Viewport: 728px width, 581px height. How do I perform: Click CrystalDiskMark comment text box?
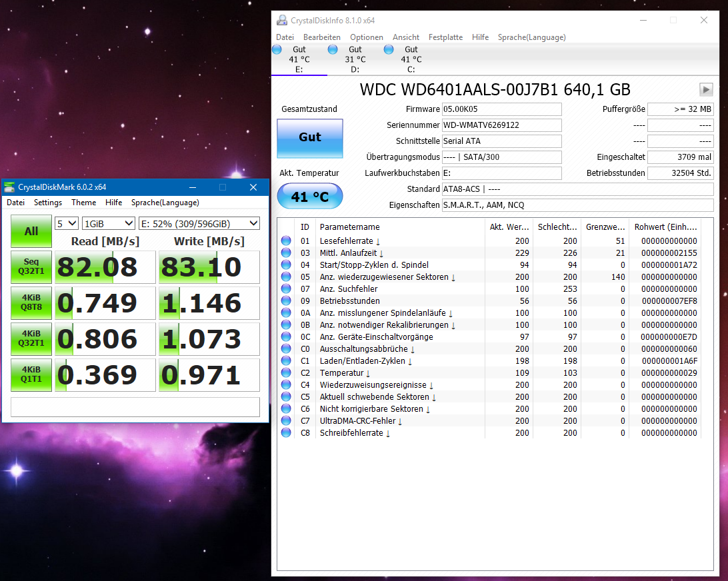point(135,407)
